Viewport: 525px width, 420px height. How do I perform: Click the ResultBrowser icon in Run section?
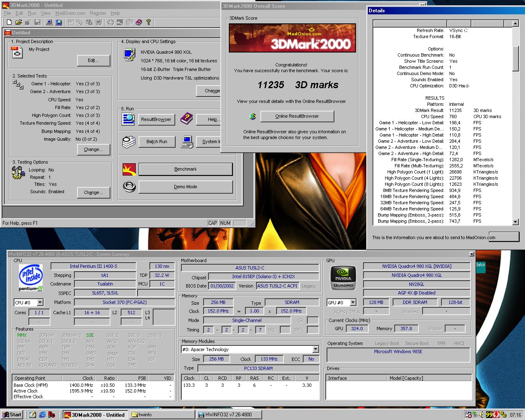(128, 119)
